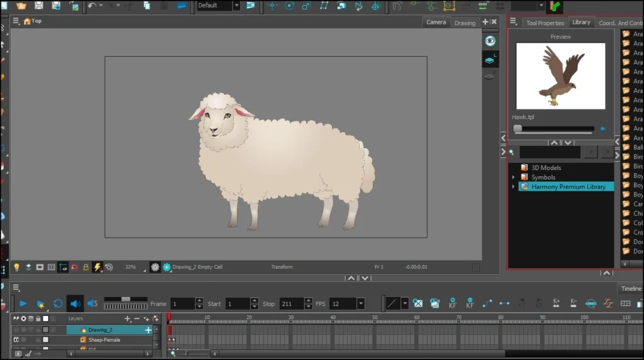Toggle sound scrubbing button

pos(92,304)
